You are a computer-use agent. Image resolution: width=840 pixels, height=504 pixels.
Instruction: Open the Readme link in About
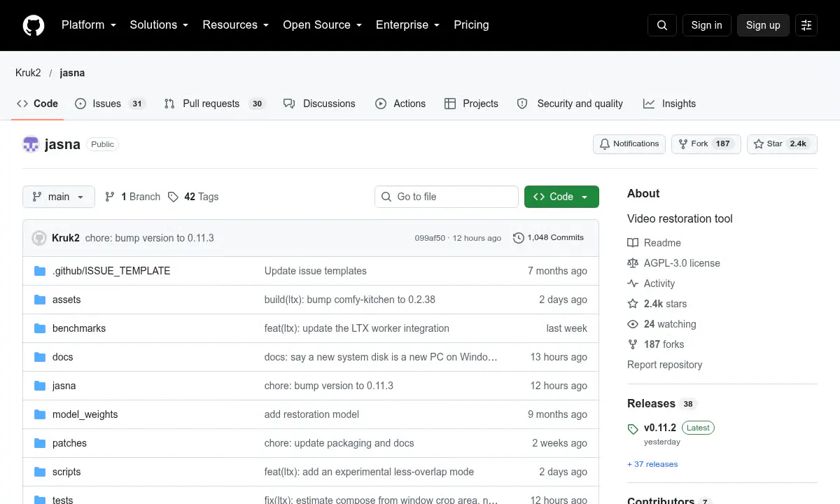654,243
